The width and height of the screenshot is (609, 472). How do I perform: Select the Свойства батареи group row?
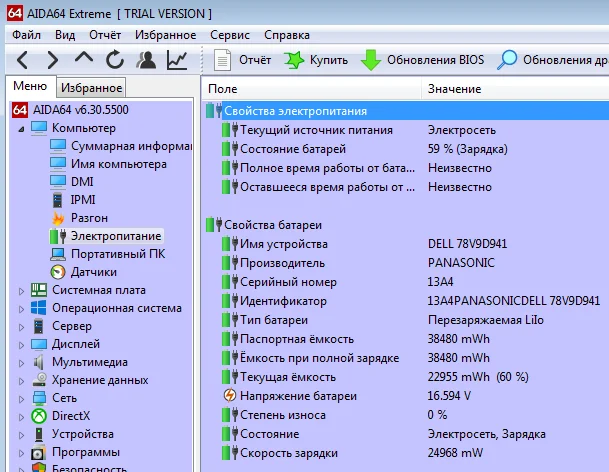406,225
